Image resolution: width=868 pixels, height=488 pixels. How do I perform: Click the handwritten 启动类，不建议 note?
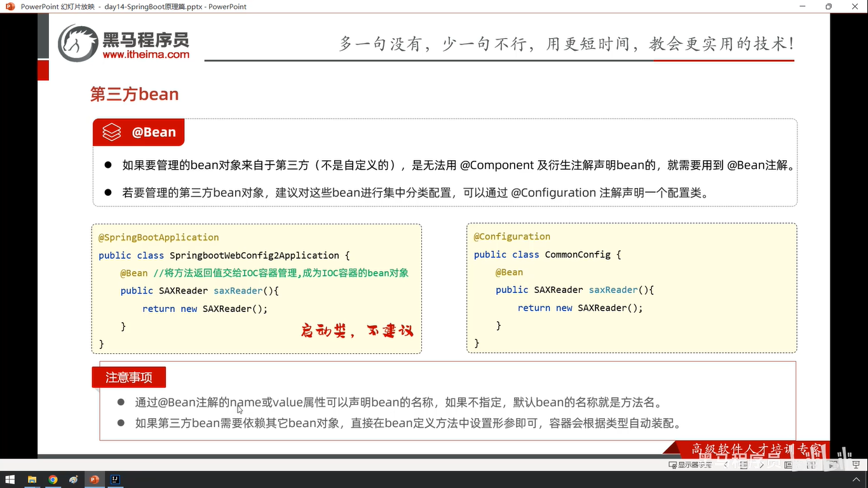pos(357,330)
